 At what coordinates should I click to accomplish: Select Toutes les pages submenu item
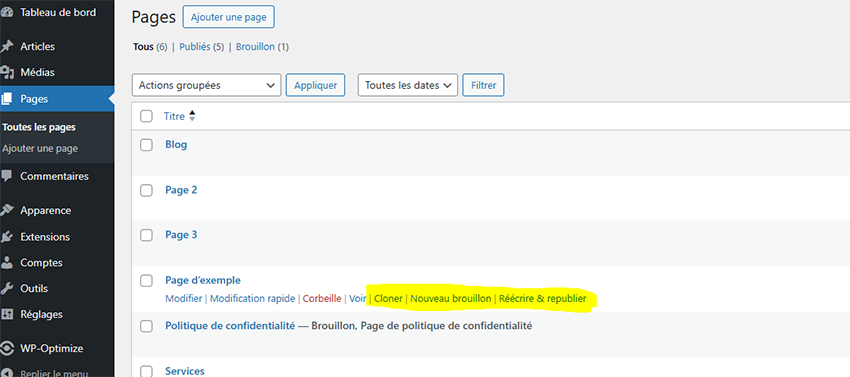coord(38,128)
